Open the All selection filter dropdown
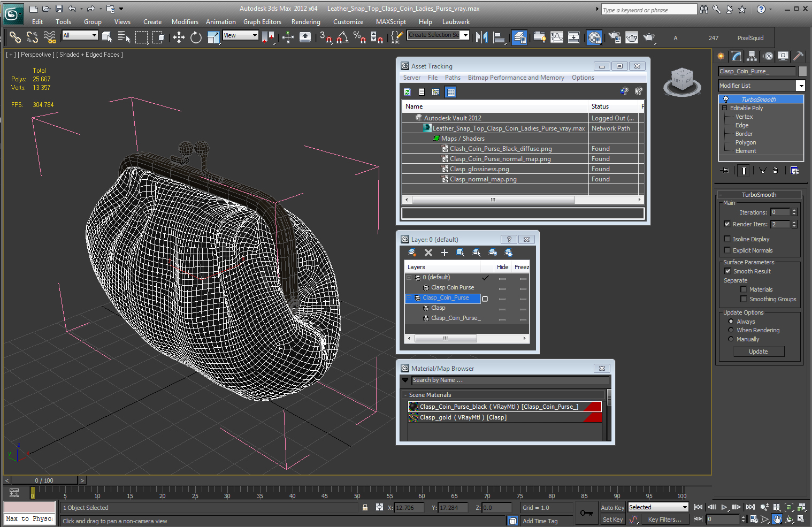812x527 pixels. [x=80, y=35]
